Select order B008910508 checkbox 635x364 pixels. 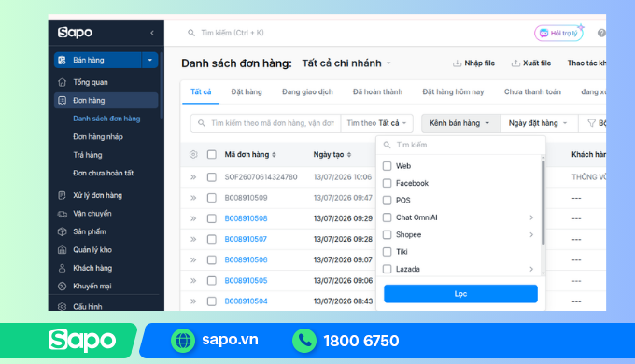[211, 218]
